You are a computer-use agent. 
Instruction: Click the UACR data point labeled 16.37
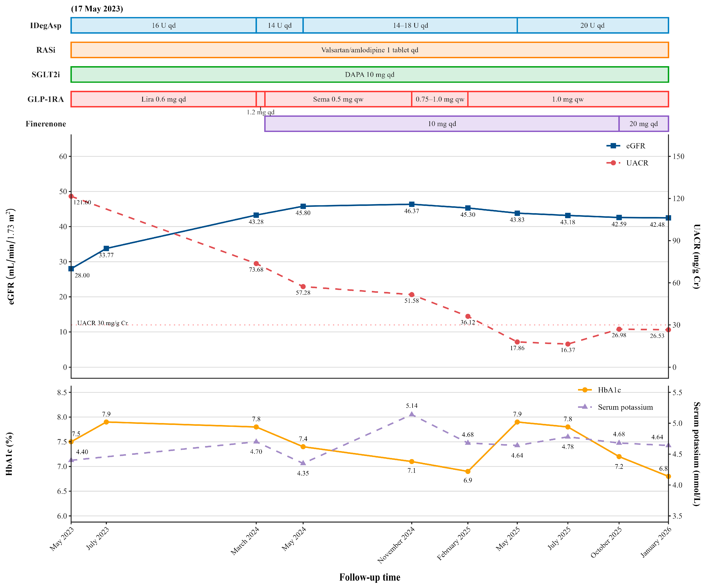click(568, 344)
